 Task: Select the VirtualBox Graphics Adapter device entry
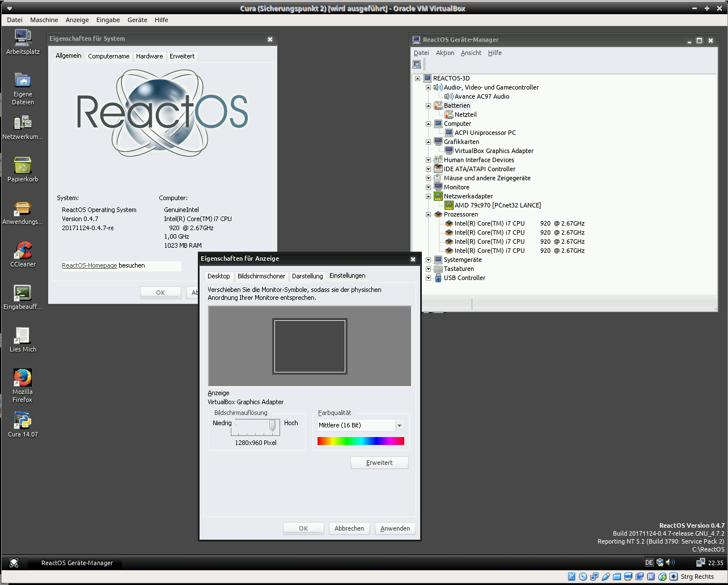point(493,151)
